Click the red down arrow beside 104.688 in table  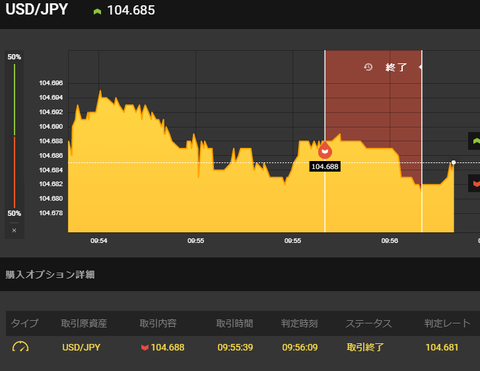tap(144, 348)
